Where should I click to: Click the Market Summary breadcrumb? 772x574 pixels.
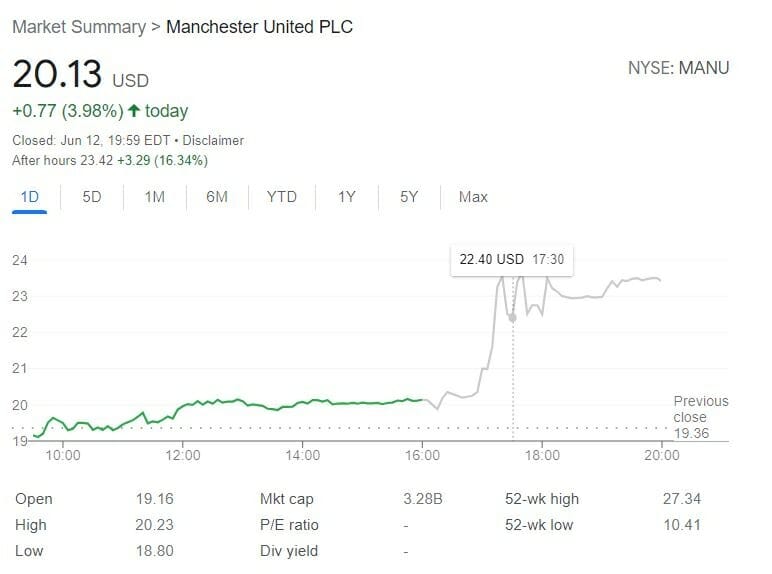point(78,27)
